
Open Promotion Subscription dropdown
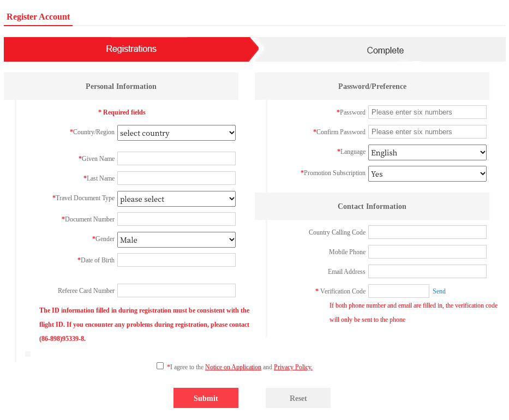coord(427,174)
